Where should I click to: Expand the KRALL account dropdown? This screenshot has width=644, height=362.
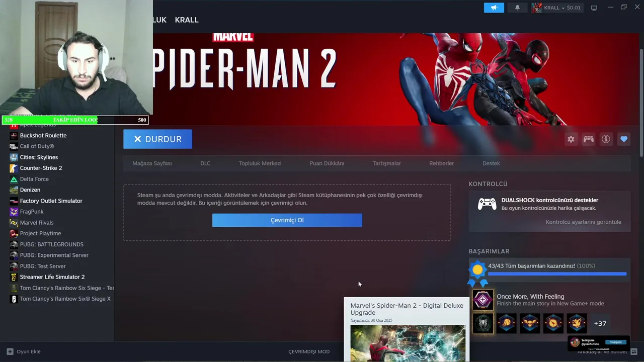(x=556, y=8)
